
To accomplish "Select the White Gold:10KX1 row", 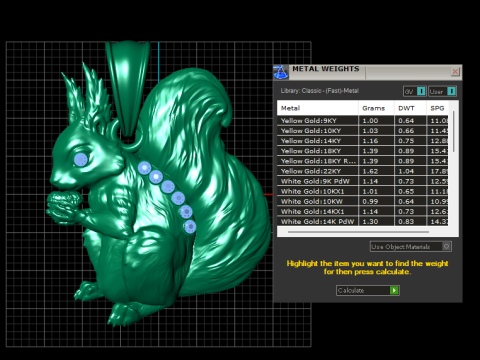I will [x=363, y=191].
